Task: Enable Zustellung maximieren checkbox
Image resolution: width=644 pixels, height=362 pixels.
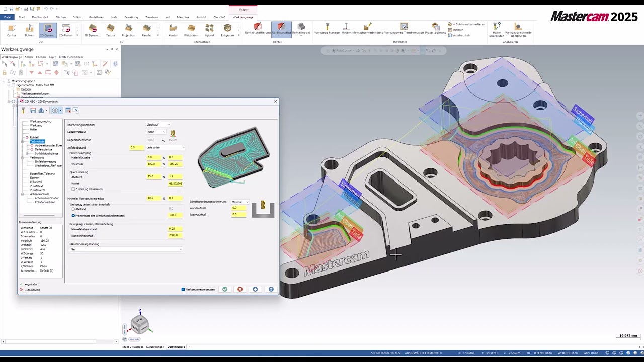Action: (x=73, y=189)
